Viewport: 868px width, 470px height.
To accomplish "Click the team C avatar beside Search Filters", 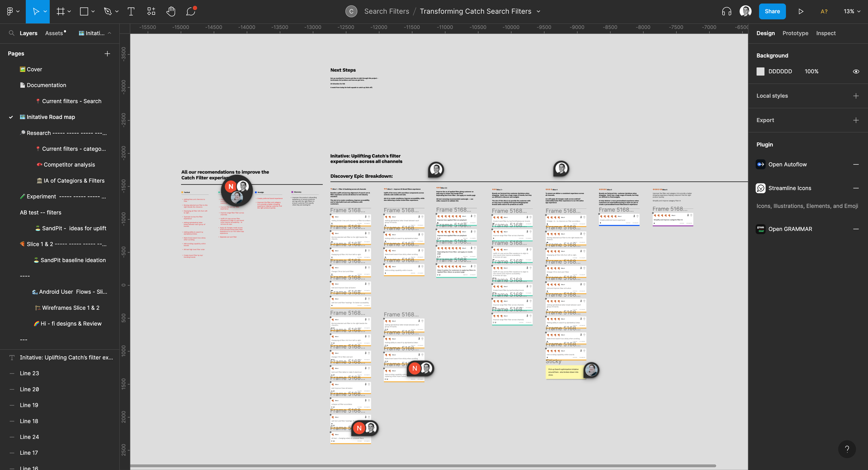I will [x=351, y=11].
